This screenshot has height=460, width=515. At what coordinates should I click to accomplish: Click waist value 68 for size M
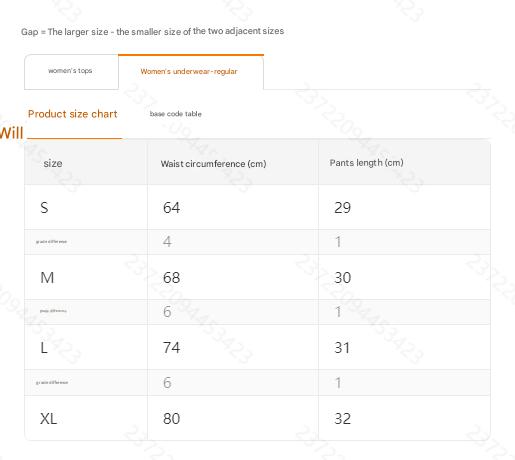(172, 278)
